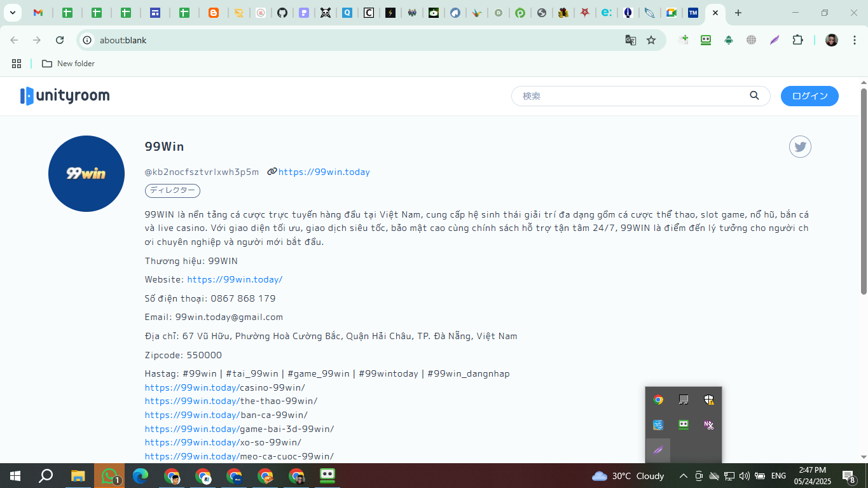Open the apps grid in bookmarks bar
The width and height of the screenshot is (868, 488).
pyautogui.click(x=17, y=64)
